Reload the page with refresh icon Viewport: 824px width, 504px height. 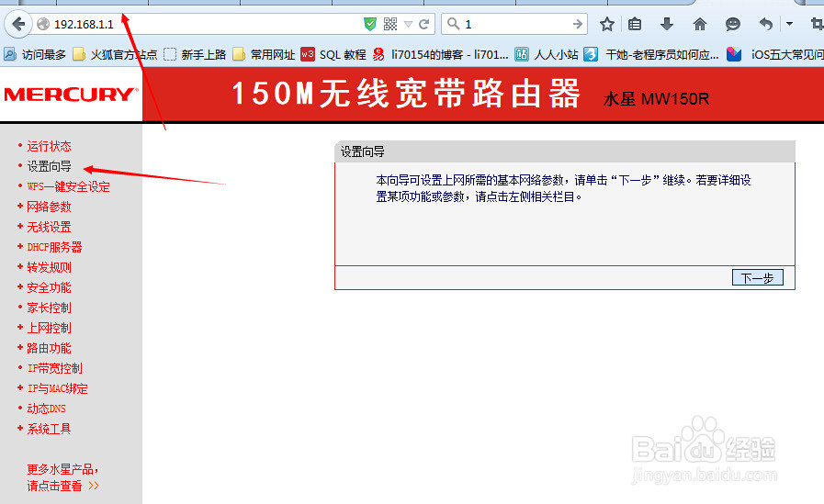[x=424, y=24]
